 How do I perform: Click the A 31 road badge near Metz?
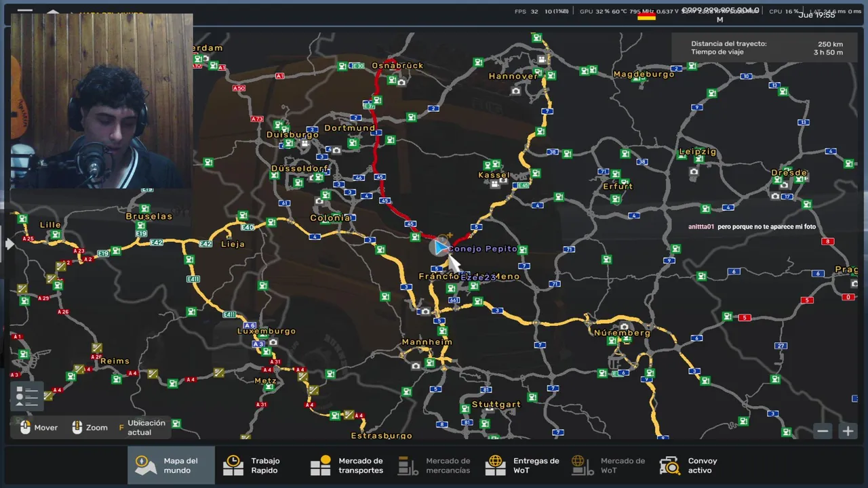tap(262, 405)
